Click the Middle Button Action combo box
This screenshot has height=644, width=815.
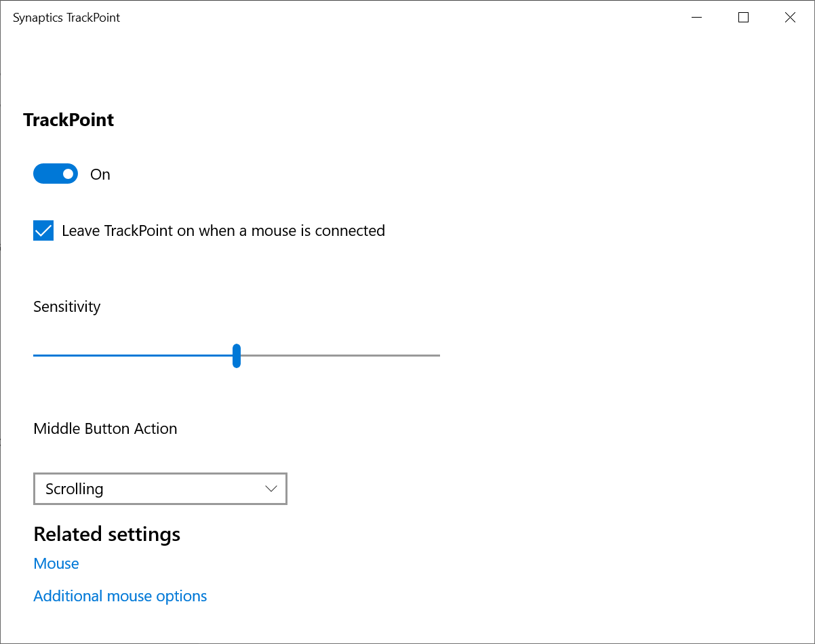(160, 488)
